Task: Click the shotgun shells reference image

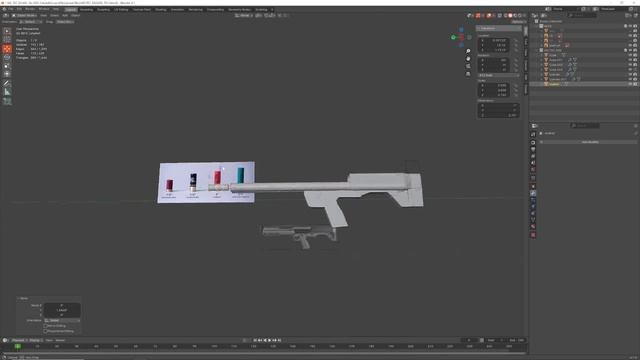Action: 206,182
